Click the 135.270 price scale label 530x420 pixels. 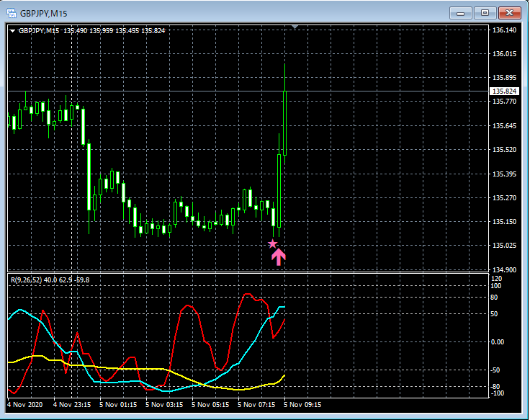[504, 197]
